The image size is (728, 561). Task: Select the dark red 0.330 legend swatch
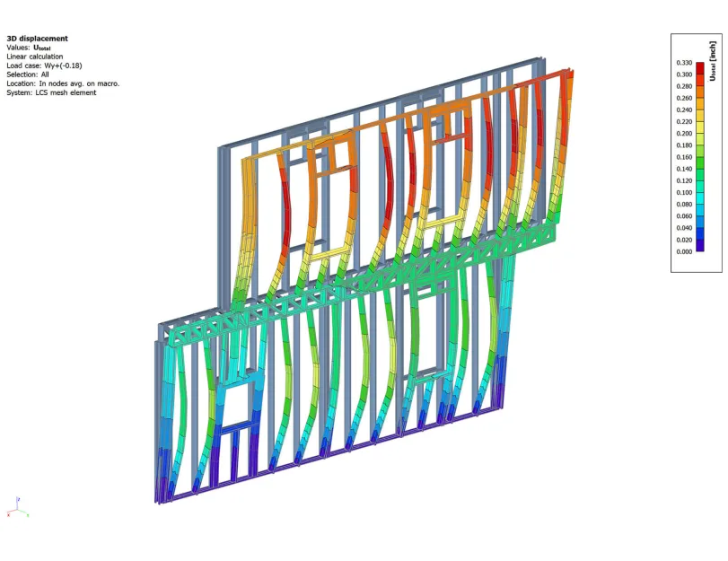click(700, 66)
